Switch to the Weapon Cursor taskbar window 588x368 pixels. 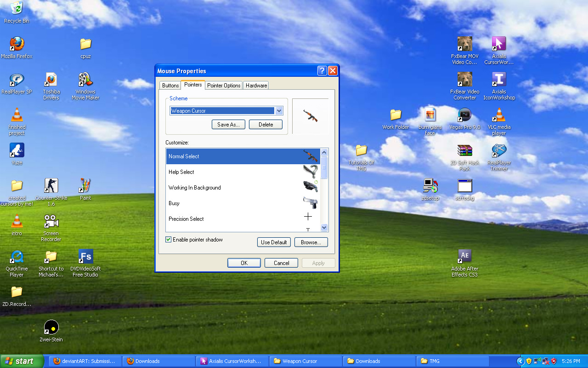[305, 361]
